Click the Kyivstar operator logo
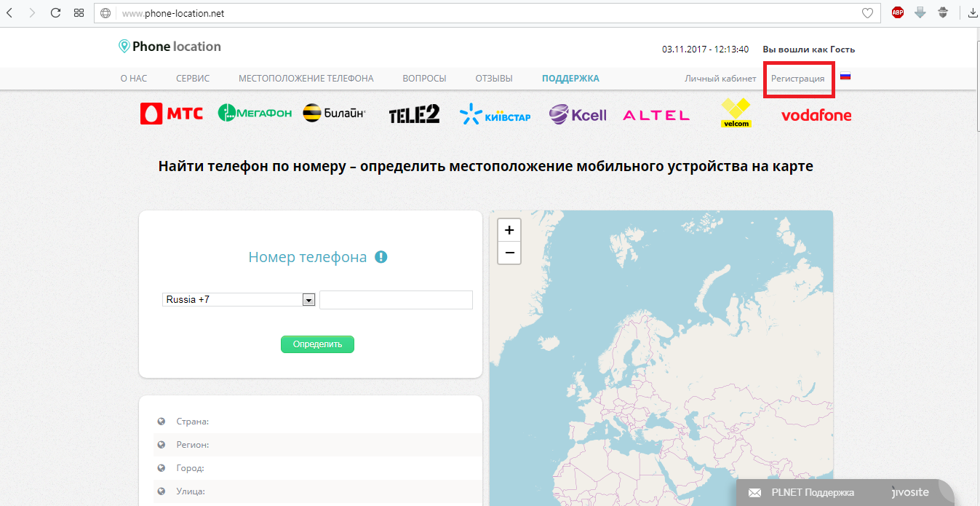 [495, 114]
